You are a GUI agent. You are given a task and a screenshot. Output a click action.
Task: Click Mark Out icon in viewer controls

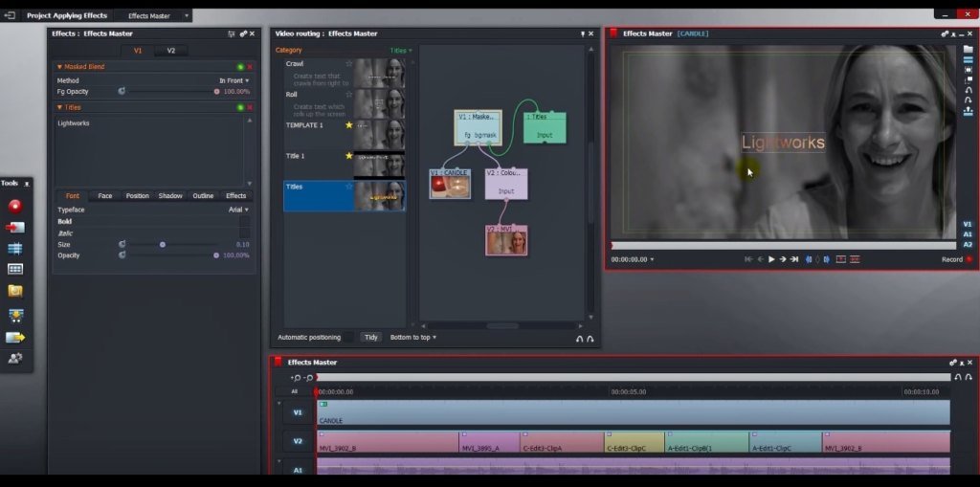pos(826,259)
